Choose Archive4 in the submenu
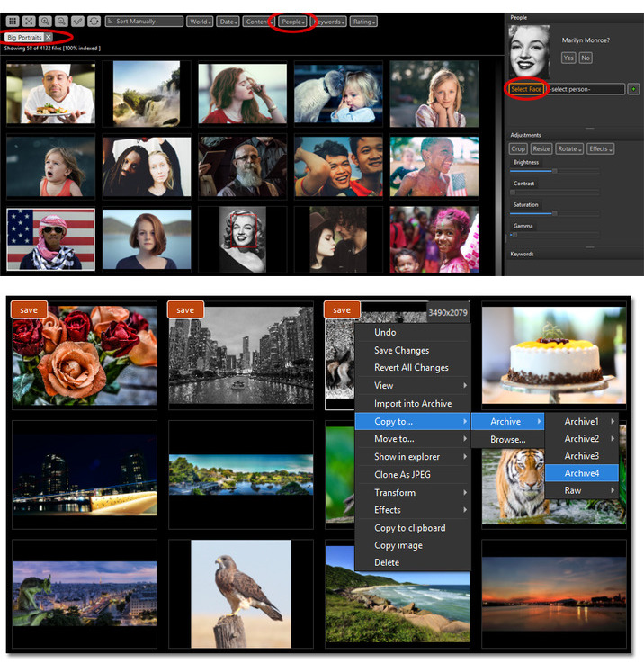 point(582,473)
